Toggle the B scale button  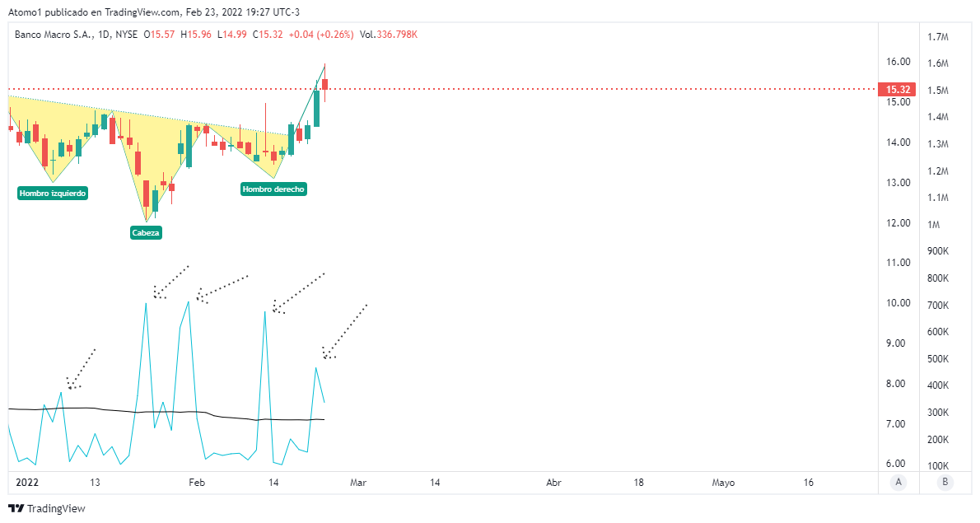[x=945, y=482]
